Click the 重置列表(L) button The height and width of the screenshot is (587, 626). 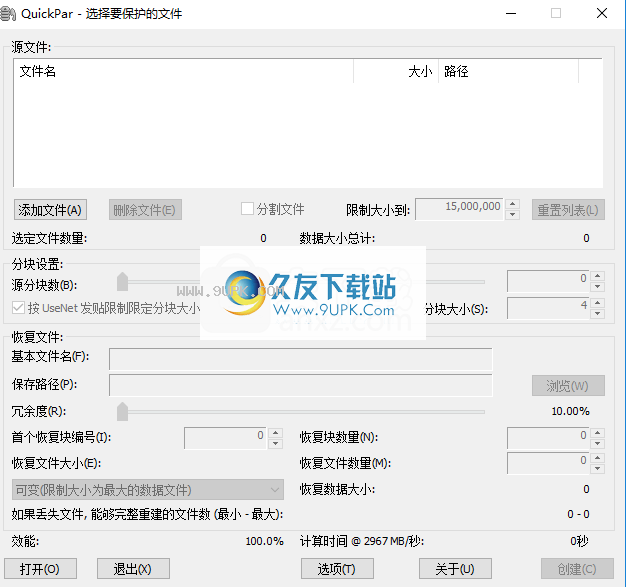568,210
